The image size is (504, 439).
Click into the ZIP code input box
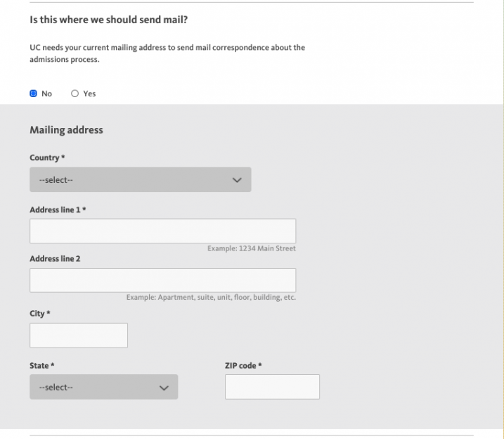click(x=272, y=387)
